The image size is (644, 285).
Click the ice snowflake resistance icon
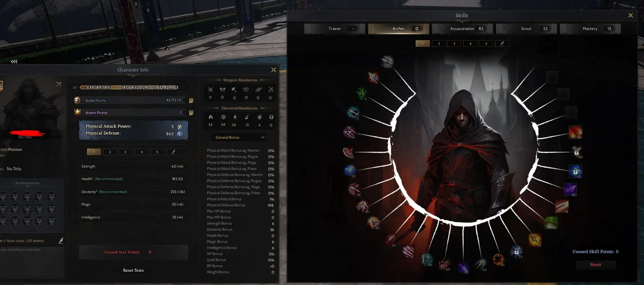coord(223,117)
